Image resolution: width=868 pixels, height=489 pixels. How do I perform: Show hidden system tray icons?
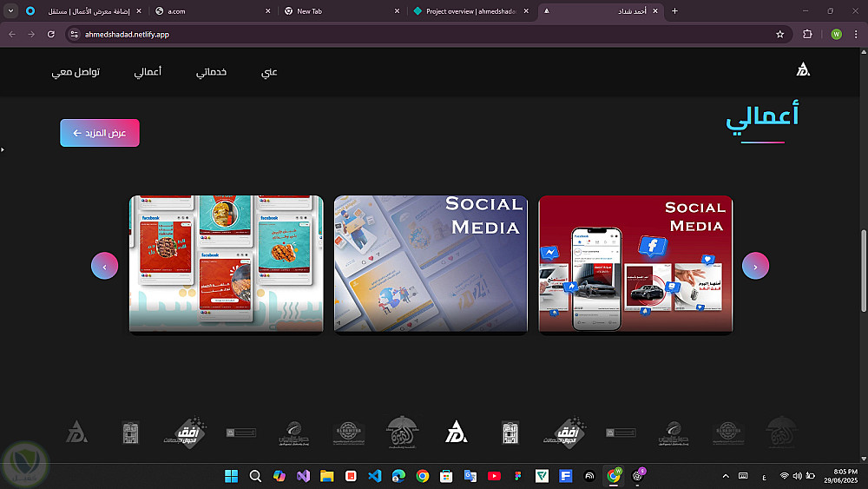click(x=726, y=476)
